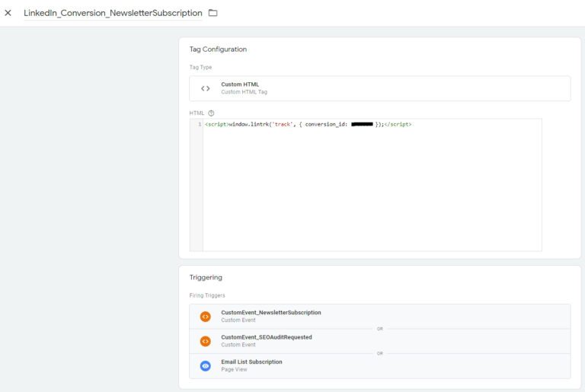Click the folder icon beside the tag name
The height and width of the screenshot is (392, 585).
pyautogui.click(x=213, y=13)
